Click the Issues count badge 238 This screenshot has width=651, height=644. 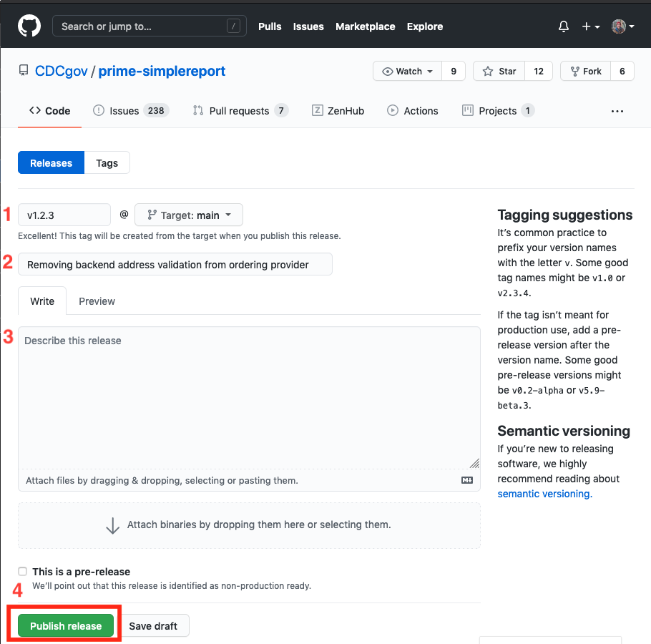coord(156,110)
